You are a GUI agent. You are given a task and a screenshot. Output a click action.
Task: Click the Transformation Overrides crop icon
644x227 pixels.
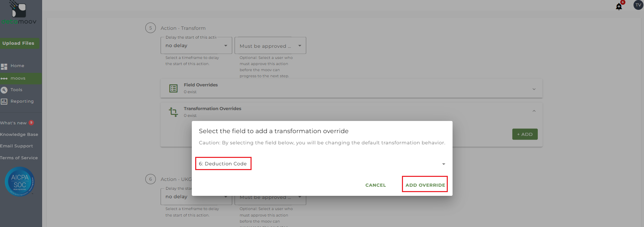tap(173, 112)
